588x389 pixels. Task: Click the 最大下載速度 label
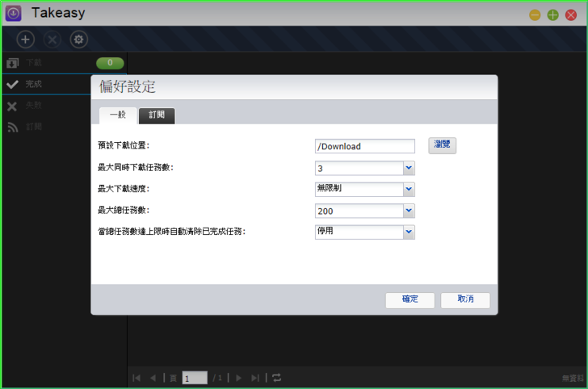[124, 189]
